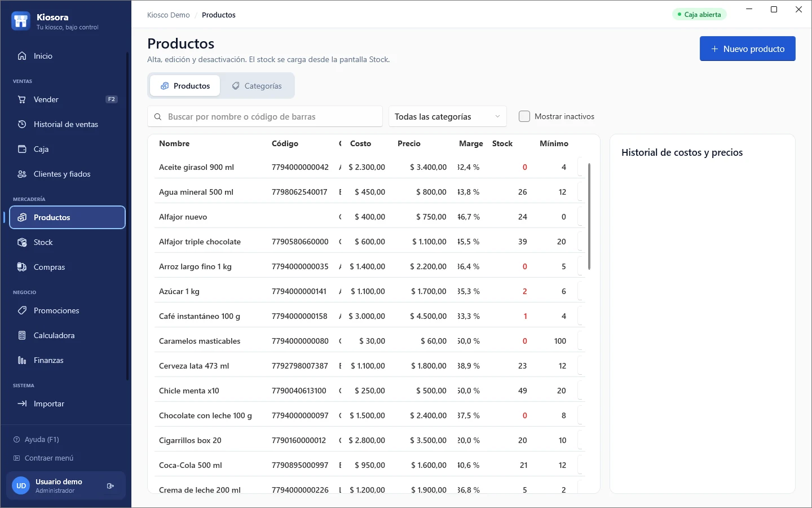Click the Finanzas chart icon

click(x=22, y=360)
